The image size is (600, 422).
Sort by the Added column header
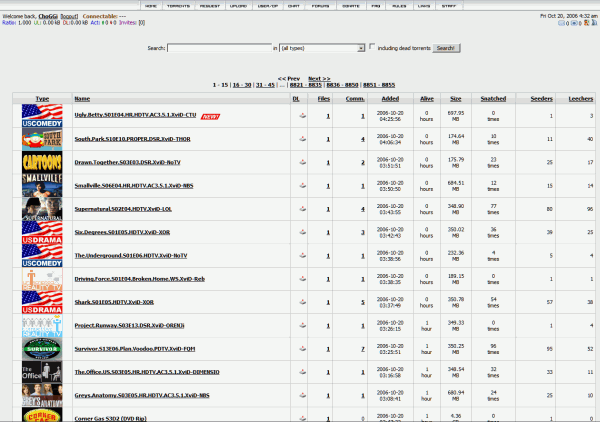pos(390,99)
